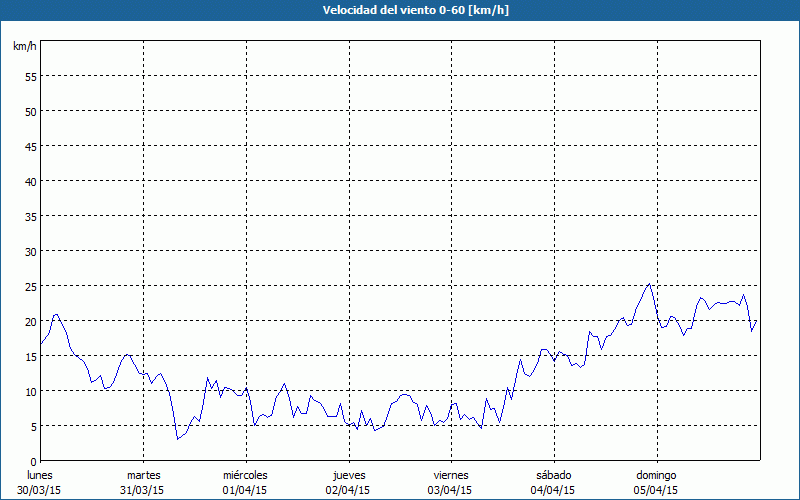The width and height of the screenshot is (800, 500).
Task: Select the 25 value on the y-axis
Action: (x=30, y=286)
